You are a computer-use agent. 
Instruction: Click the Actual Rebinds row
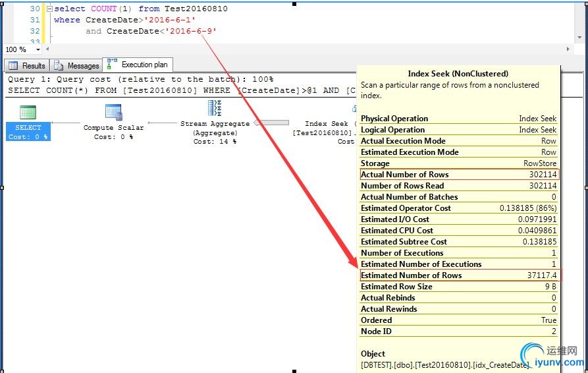point(459,298)
